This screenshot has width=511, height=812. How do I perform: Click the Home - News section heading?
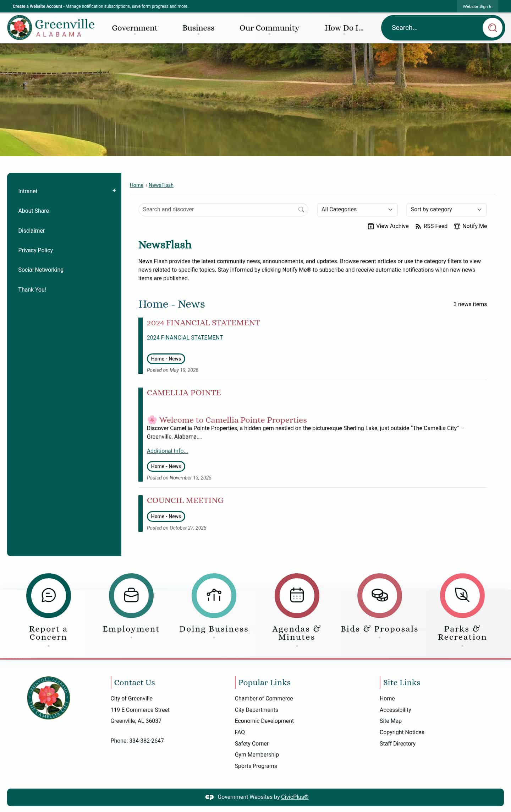[x=172, y=304]
